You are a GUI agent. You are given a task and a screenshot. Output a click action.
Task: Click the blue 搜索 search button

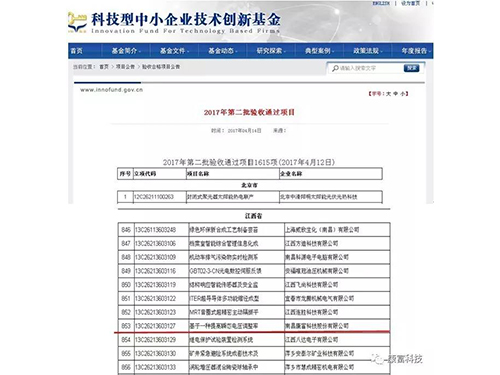(x=411, y=68)
